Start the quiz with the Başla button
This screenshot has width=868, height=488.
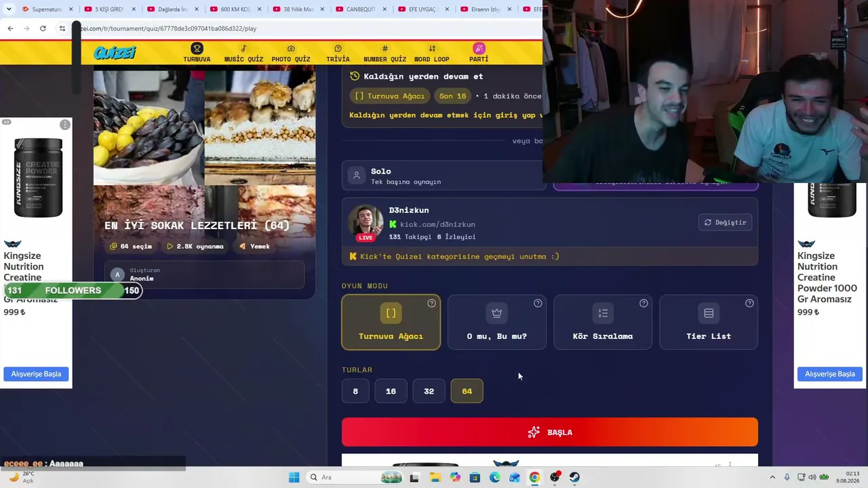pyautogui.click(x=549, y=432)
